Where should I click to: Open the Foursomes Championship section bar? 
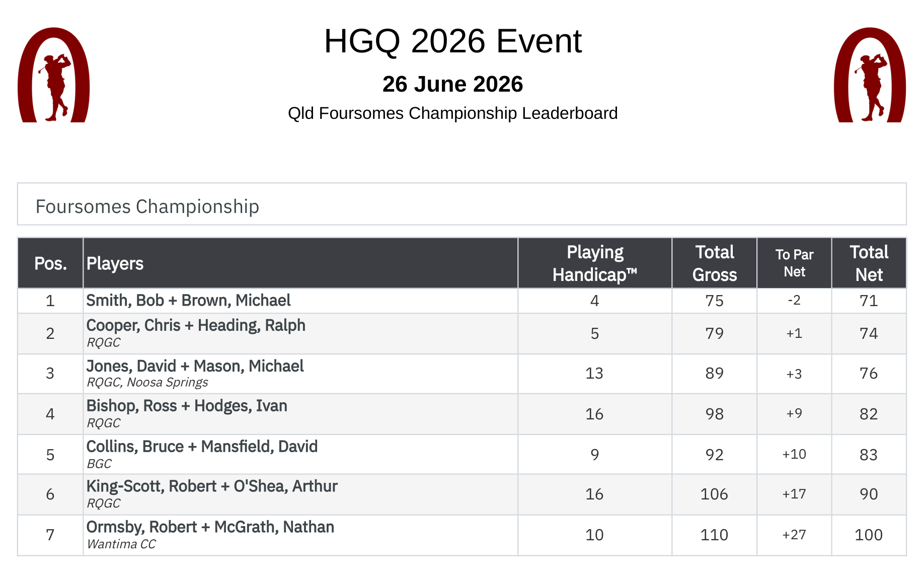click(x=462, y=204)
